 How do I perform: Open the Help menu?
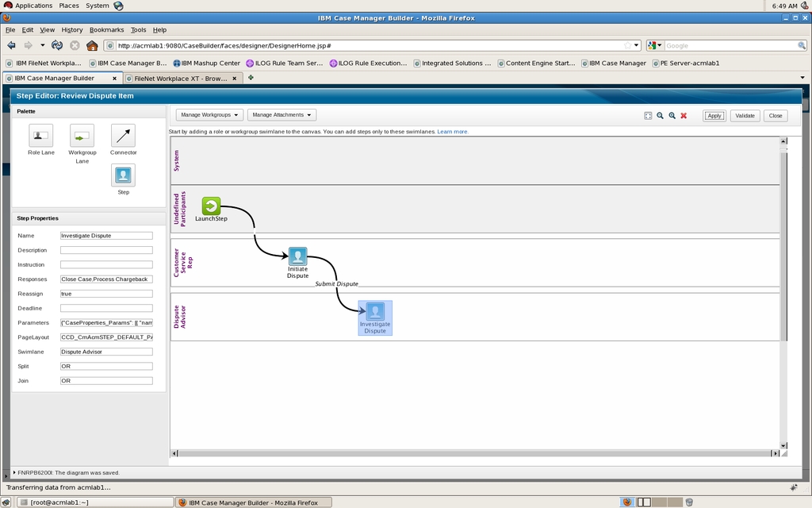(159, 30)
